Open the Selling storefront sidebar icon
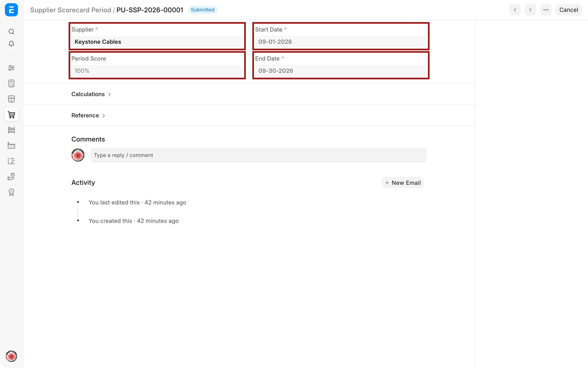This screenshot has height=368, width=588. [11, 99]
